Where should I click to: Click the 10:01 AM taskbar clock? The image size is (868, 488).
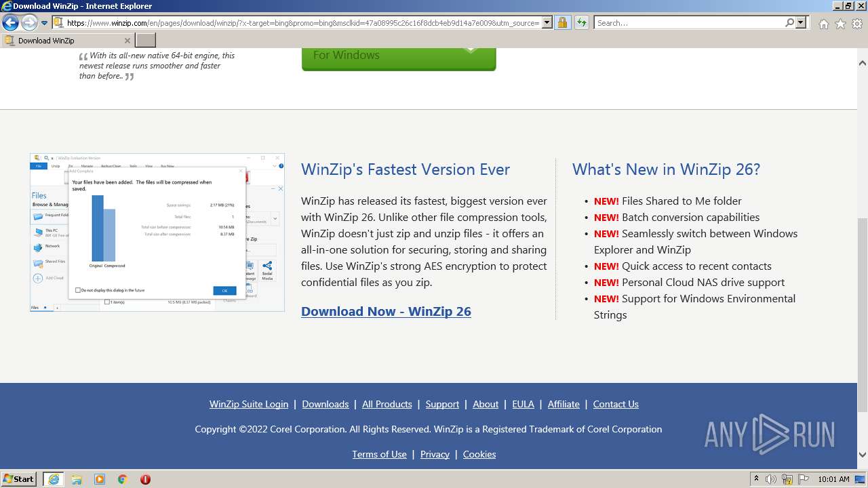(x=833, y=479)
